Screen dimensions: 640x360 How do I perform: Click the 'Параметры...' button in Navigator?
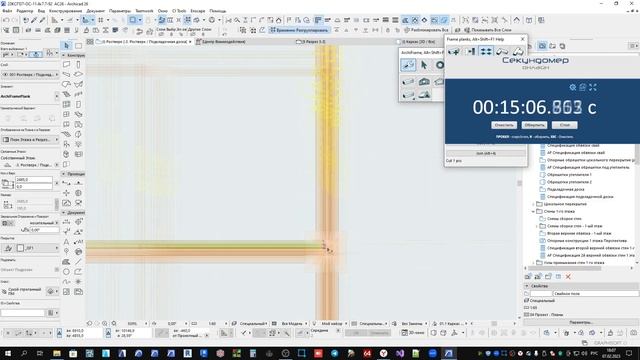581,322
